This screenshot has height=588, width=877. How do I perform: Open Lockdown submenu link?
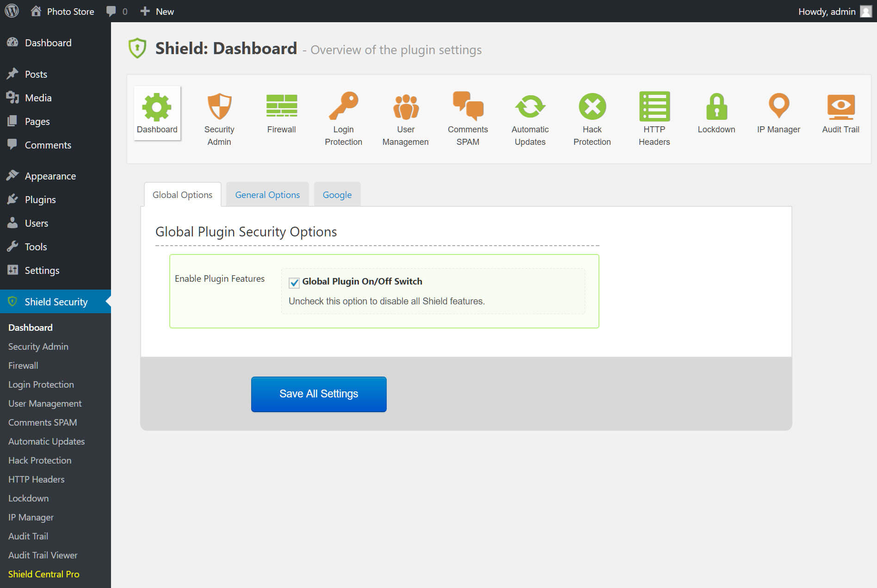[28, 498]
